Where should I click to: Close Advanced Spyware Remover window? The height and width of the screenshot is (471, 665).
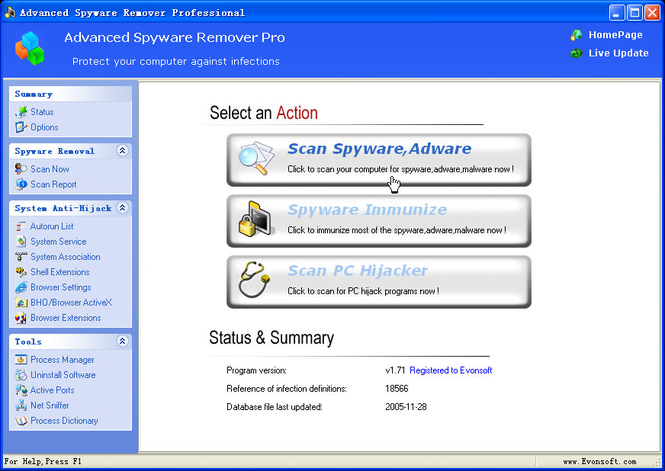tap(652, 13)
